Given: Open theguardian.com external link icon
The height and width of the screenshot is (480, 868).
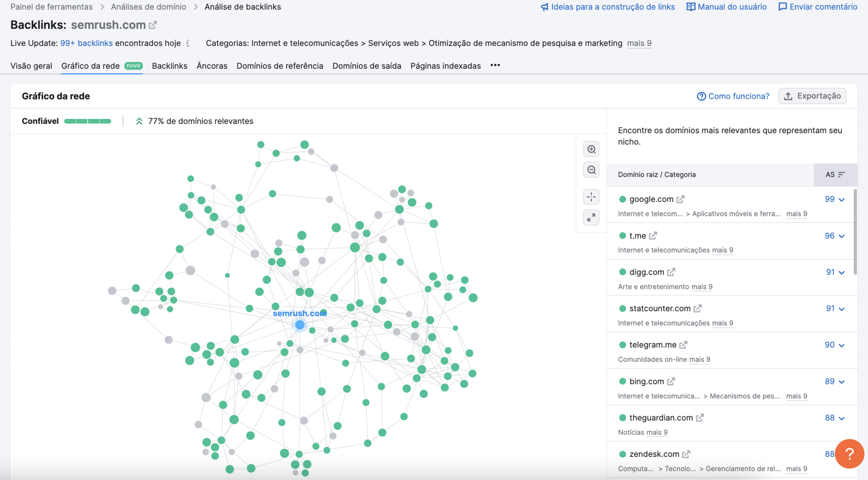Looking at the screenshot, I should click(x=700, y=418).
